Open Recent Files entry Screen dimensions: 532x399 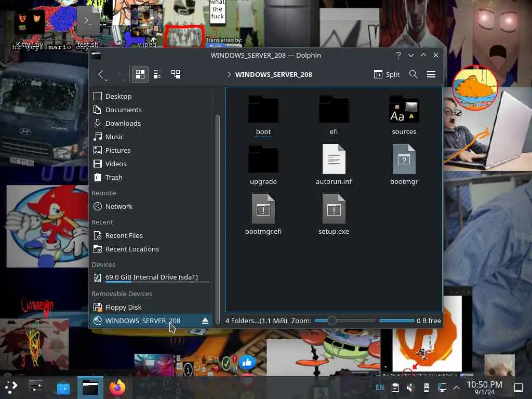tap(151, 235)
